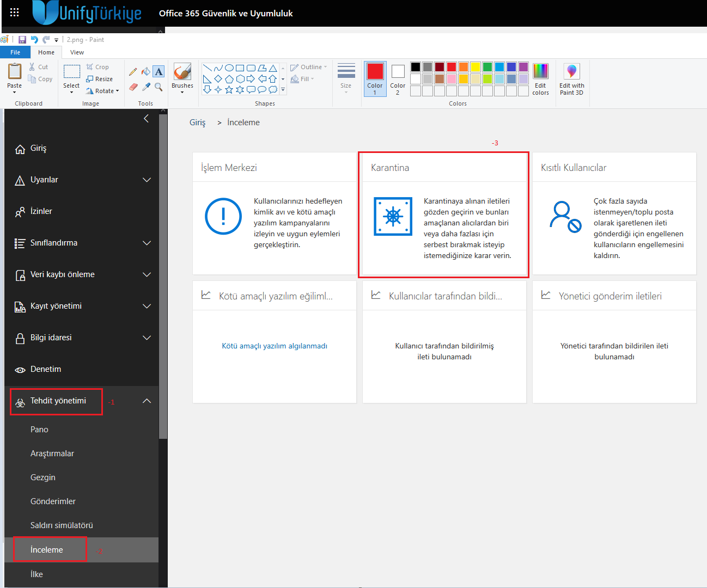
Task: Switch to the Home ribbon tab
Action: [x=46, y=52]
